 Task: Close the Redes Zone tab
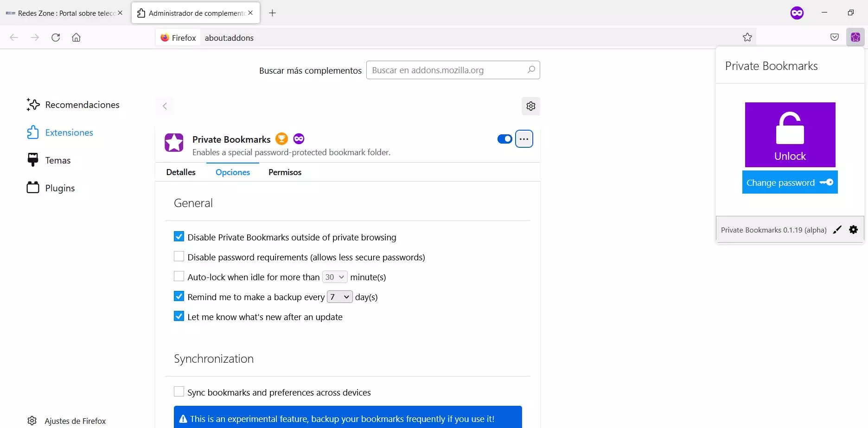120,13
